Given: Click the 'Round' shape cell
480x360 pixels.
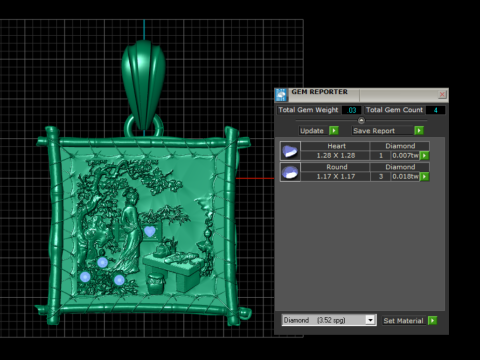Looking at the screenshot, I should click(336, 167).
